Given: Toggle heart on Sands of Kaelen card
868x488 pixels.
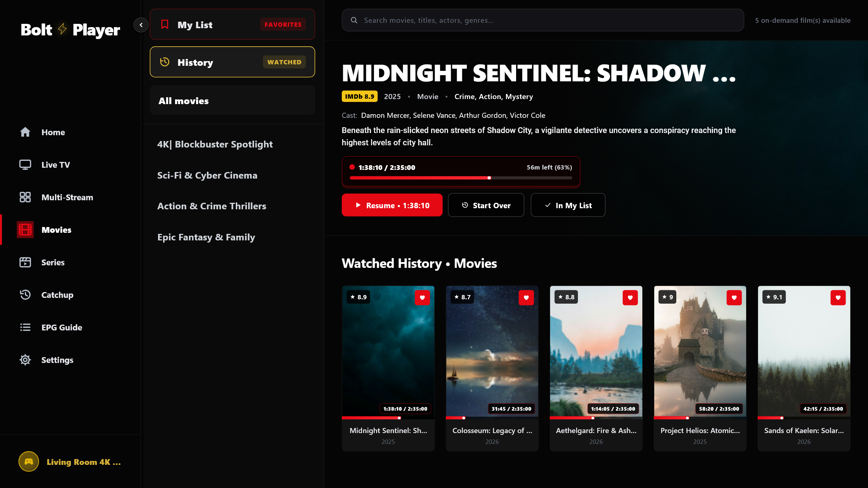Looking at the screenshot, I should click(838, 297).
